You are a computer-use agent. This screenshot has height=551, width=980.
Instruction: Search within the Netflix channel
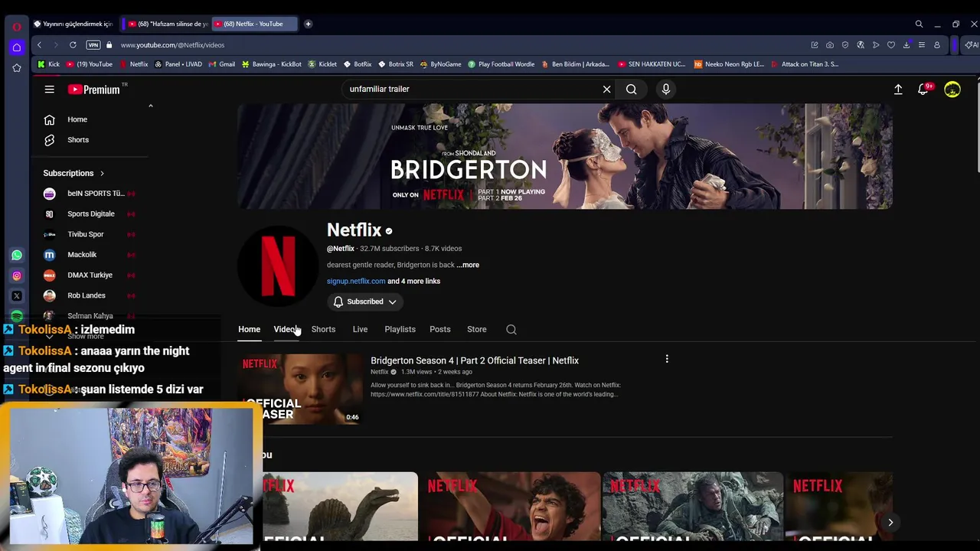[x=511, y=330]
